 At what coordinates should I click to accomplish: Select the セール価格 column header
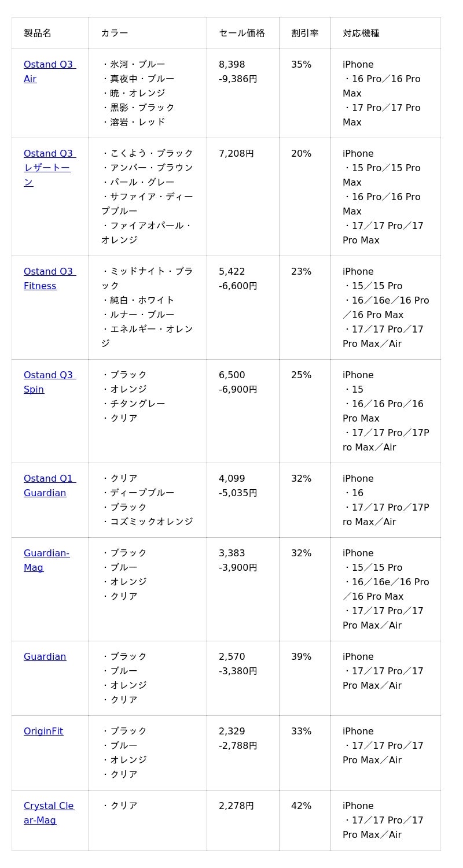[242, 34]
